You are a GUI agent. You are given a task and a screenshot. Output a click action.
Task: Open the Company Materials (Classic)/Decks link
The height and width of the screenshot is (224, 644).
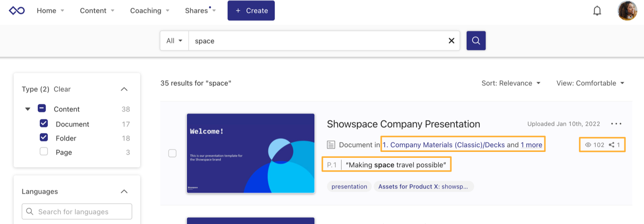tap(443, 145)
